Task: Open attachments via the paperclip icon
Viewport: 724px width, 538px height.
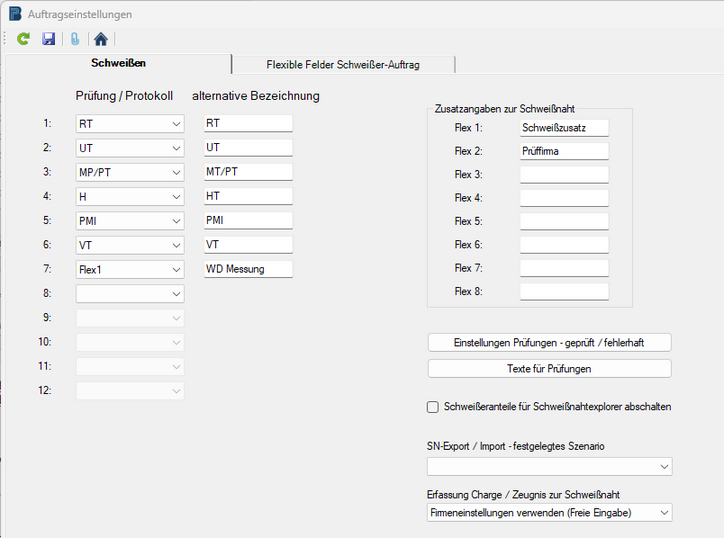Action: (74, 39)
